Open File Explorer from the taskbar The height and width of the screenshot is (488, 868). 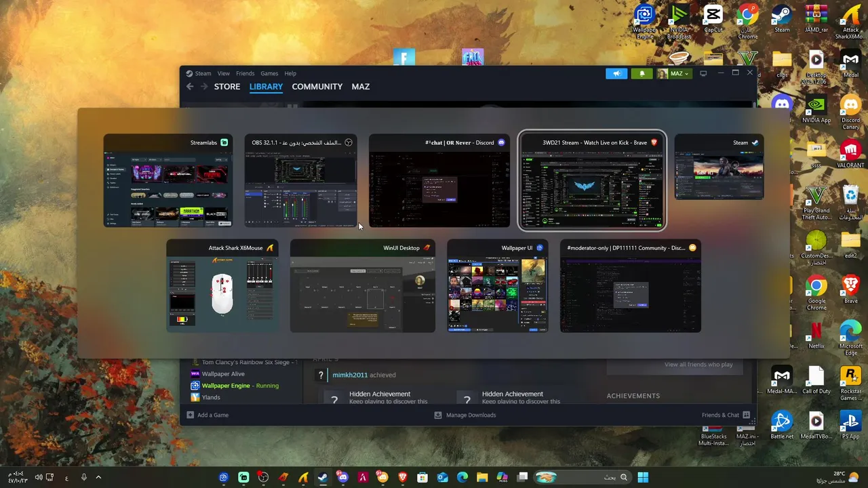[482, 477]
